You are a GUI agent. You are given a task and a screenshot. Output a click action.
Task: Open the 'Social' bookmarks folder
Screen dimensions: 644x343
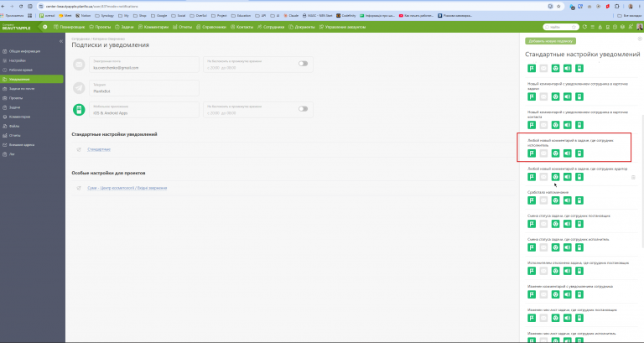click(x=179, y=16)
